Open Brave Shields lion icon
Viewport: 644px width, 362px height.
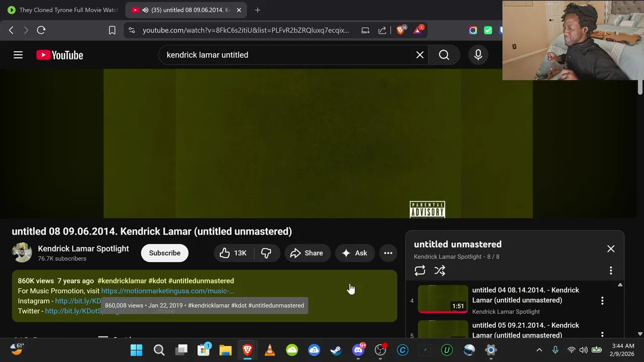point(401,30)
